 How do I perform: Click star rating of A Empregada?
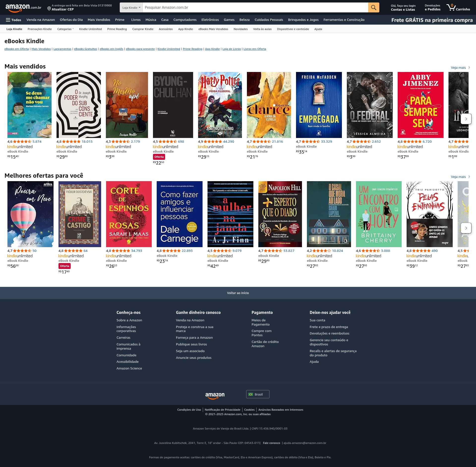[311, 142]
